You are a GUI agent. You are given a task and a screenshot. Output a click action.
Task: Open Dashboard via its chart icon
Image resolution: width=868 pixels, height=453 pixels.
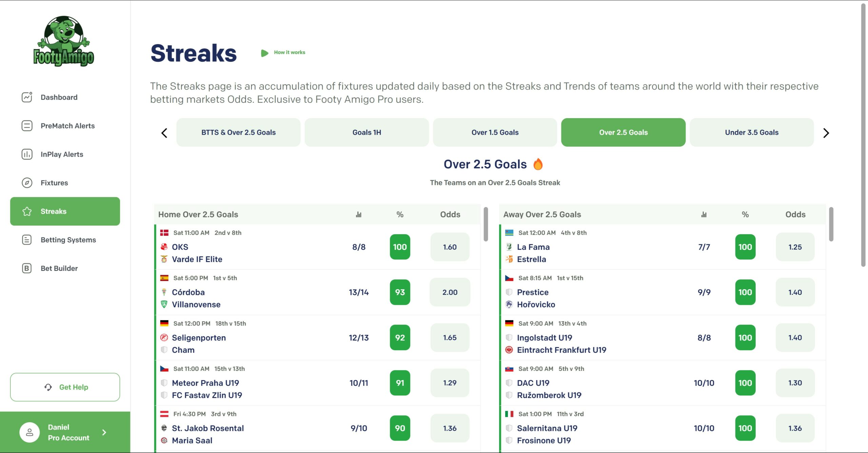point(27,97)
